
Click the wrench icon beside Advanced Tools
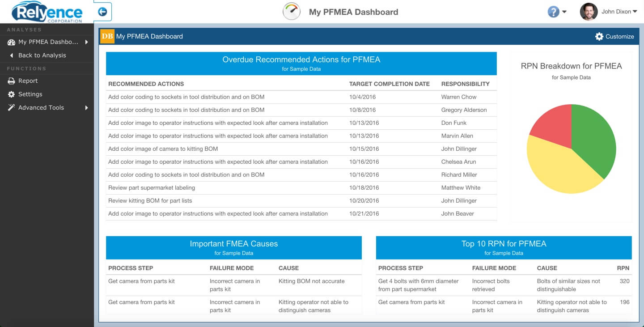[x=11, y=108]
